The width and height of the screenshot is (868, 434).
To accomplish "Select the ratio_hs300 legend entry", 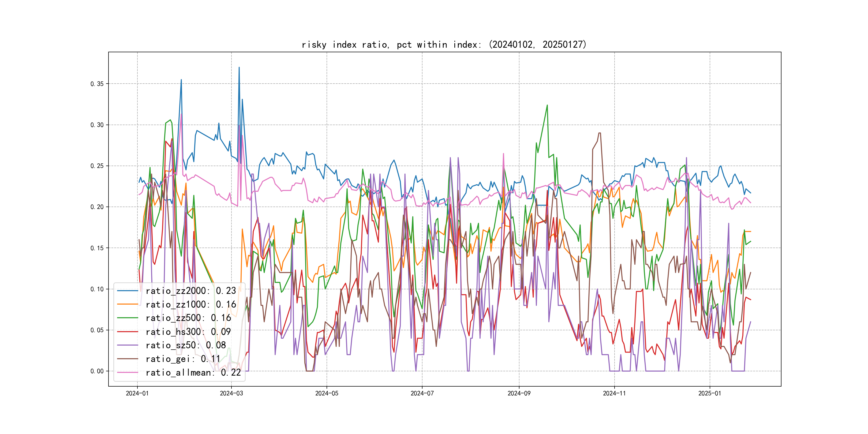I will (188, 332).
